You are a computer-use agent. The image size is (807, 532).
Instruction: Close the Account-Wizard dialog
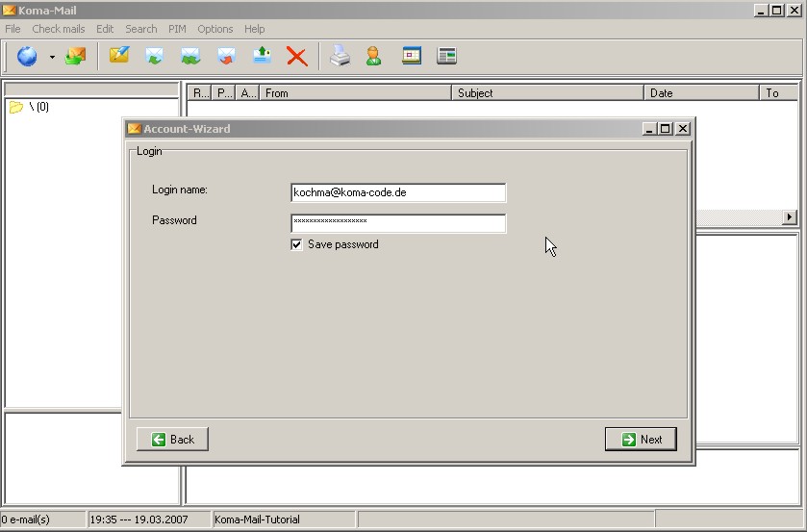point(683,129)
